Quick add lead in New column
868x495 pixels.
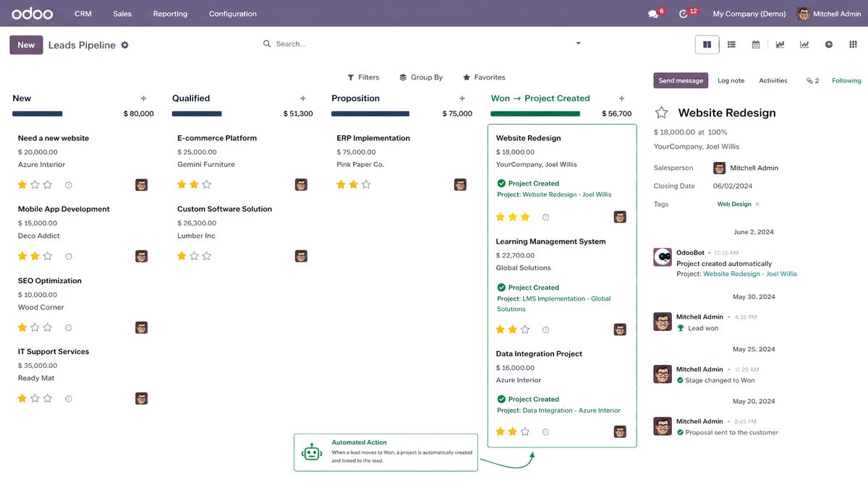(x=143, y=98)
